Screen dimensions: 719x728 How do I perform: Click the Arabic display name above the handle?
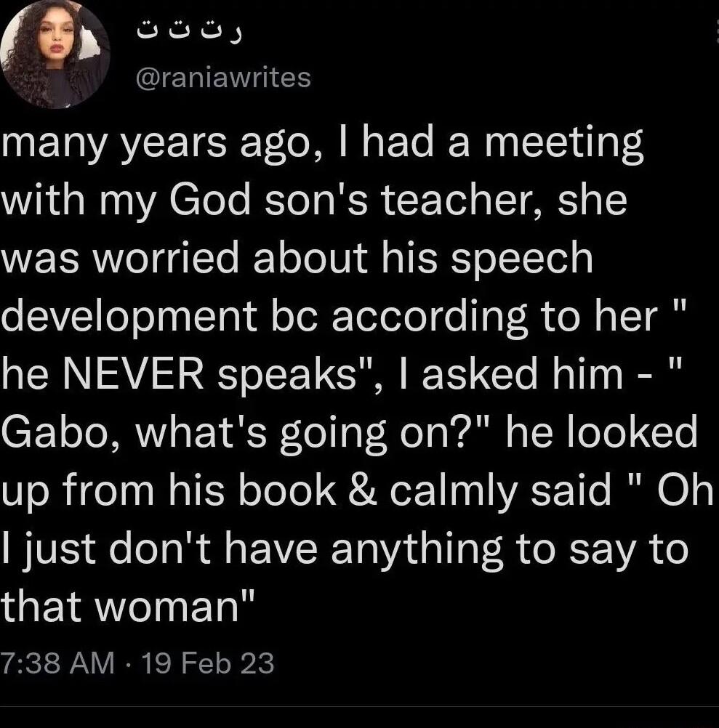[191, 32]
